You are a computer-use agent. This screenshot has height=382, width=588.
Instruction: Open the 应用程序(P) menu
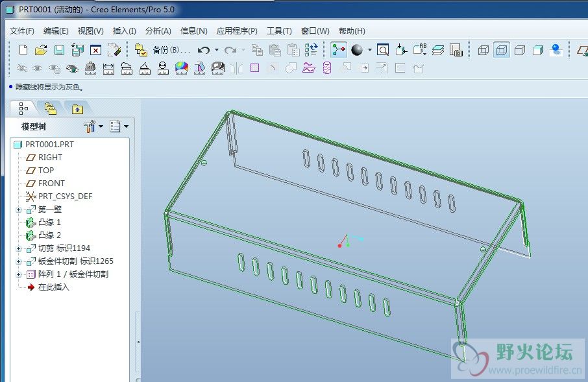pyautogui.click(x=237, y=30)
